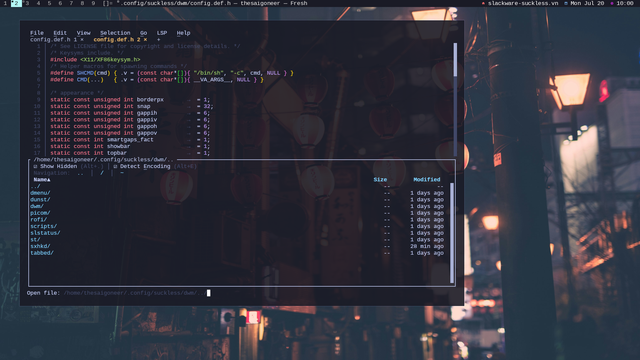Click line number 10 in the gutter
Viewport: 640px width, 360px height.
pos(37,106)
